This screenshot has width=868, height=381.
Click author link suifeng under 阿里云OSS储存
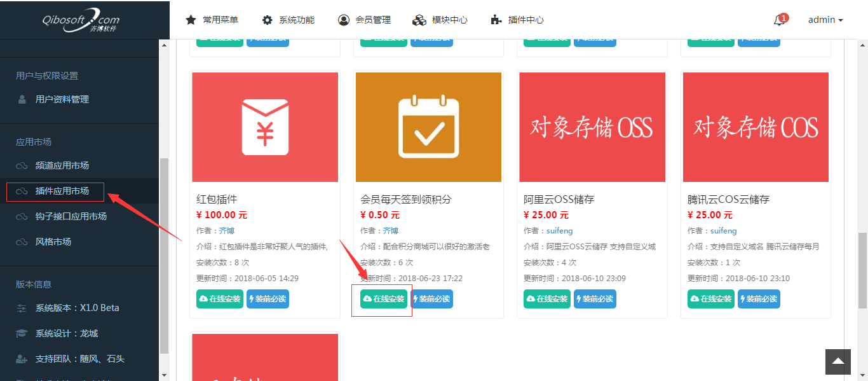(559, 231)
